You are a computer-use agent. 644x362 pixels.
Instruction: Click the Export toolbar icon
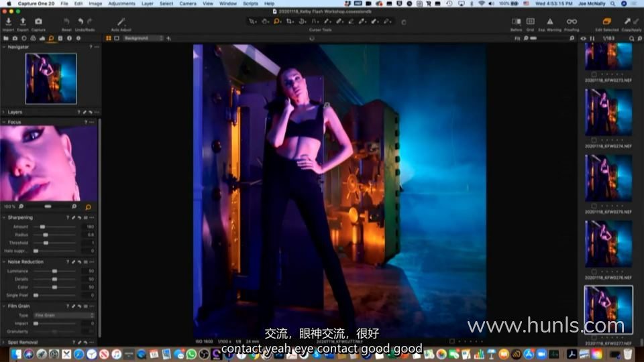click(x=23, y=21)
